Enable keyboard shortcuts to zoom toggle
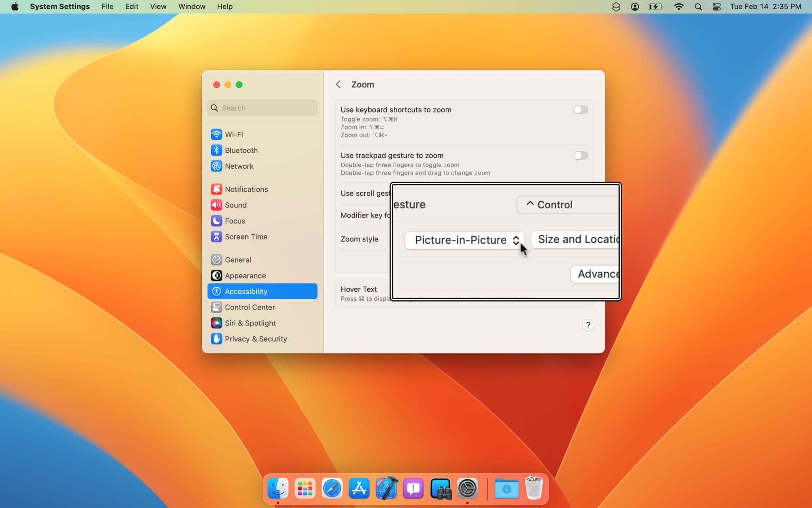Image resolution: width=812 pixels, height=508 pixels. point(580,110)
